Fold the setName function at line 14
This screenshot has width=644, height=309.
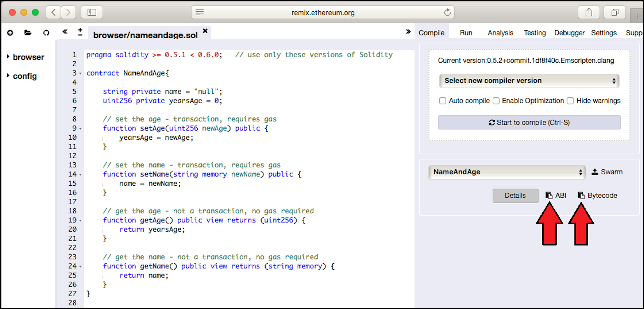pyautogui.click(x=80, y=174)
